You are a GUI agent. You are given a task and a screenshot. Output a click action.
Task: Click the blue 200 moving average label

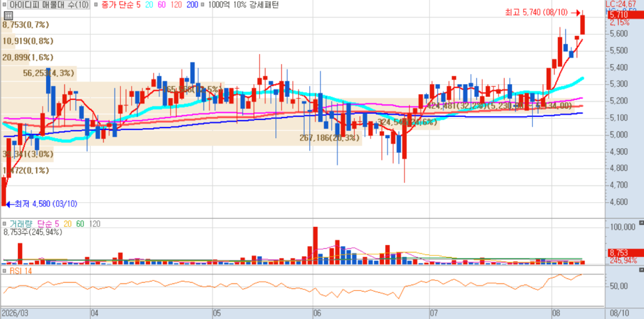click(x=192, y=5)
